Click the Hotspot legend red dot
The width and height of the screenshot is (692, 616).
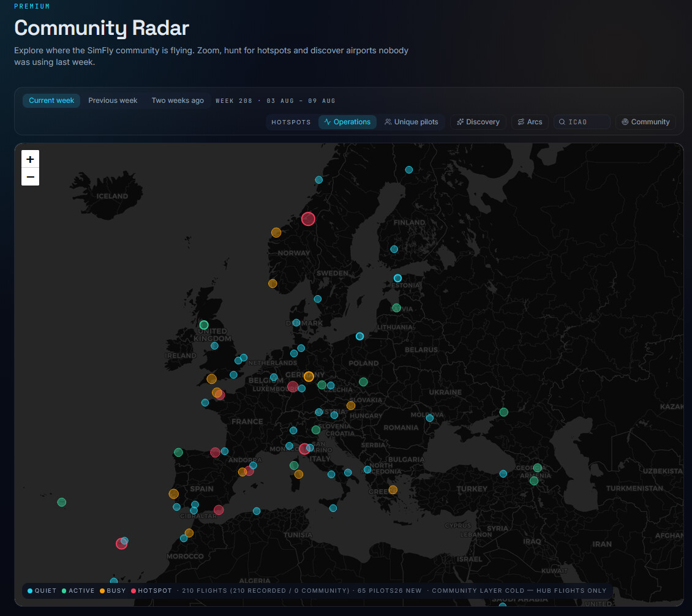click(x=134, y=591)
